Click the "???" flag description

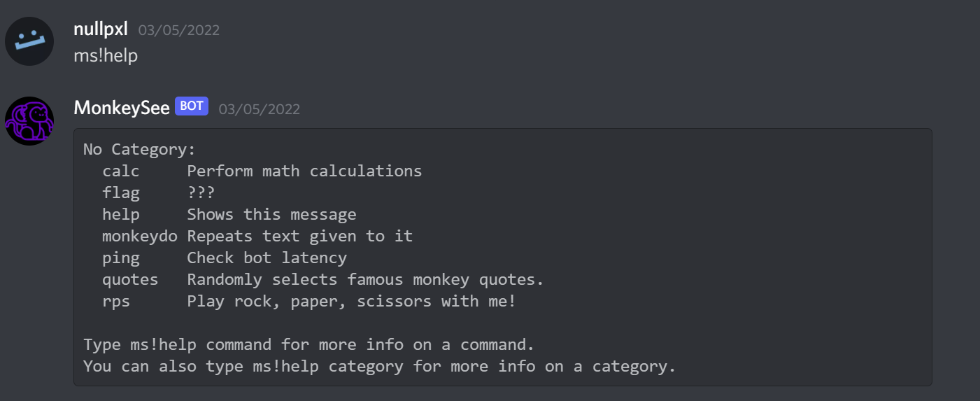click(x=201, y=192)
